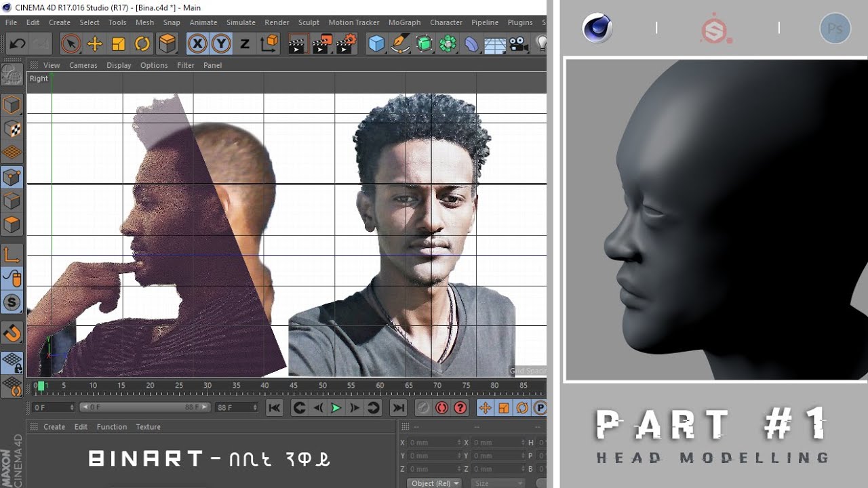868x488 pixels.
Task: Click the green Play Forwards button
Action: [x=336, y=407]
